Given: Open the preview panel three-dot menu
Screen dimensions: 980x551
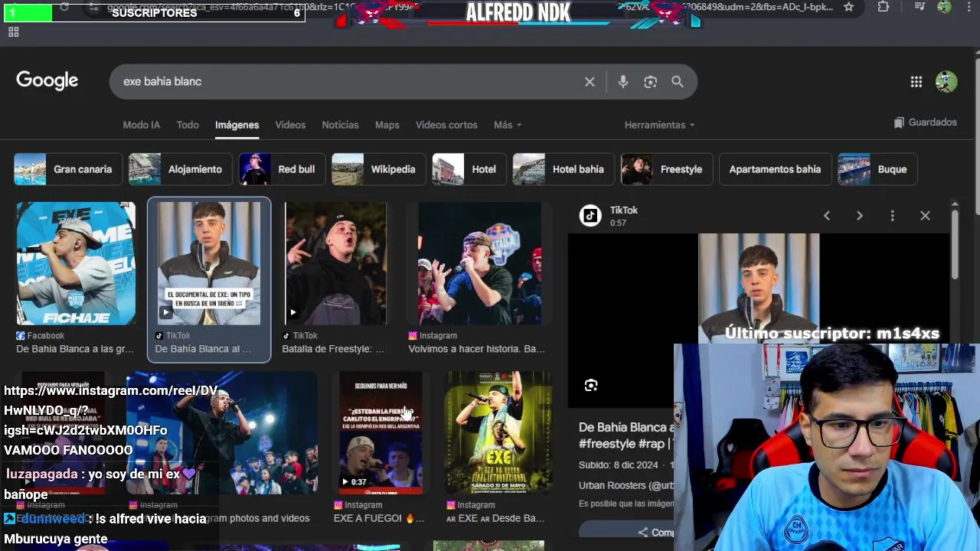Looking at the screenshot, I should point(892,216).
